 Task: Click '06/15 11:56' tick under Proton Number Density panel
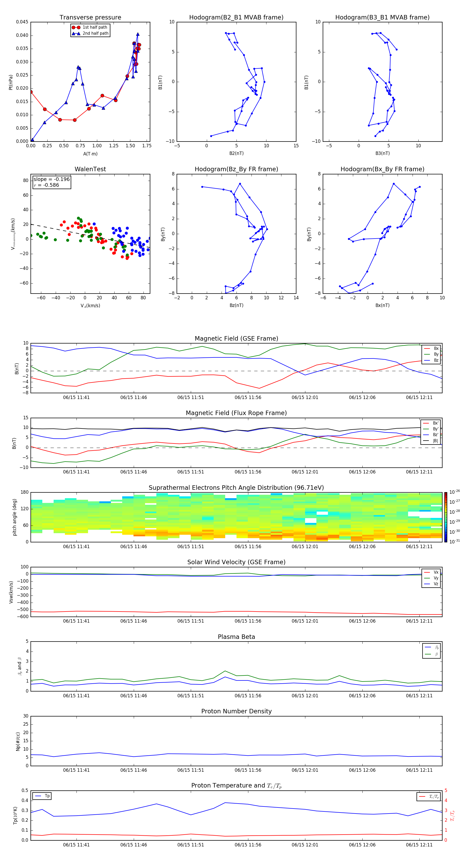(x=248, y=770)
